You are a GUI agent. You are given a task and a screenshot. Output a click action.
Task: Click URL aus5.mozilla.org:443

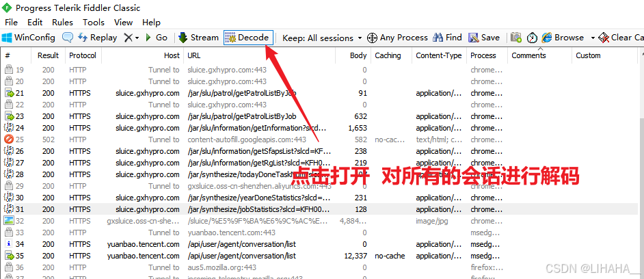coord(222,267)
